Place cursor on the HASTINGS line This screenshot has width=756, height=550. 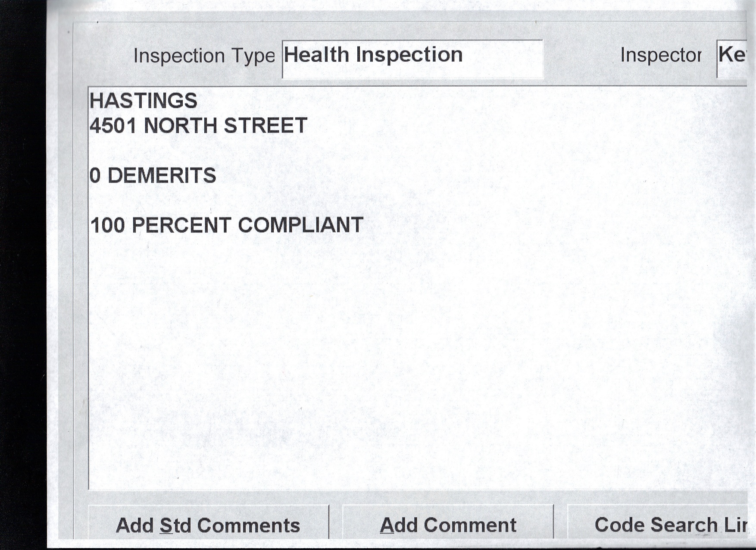[x=143, y=101]
